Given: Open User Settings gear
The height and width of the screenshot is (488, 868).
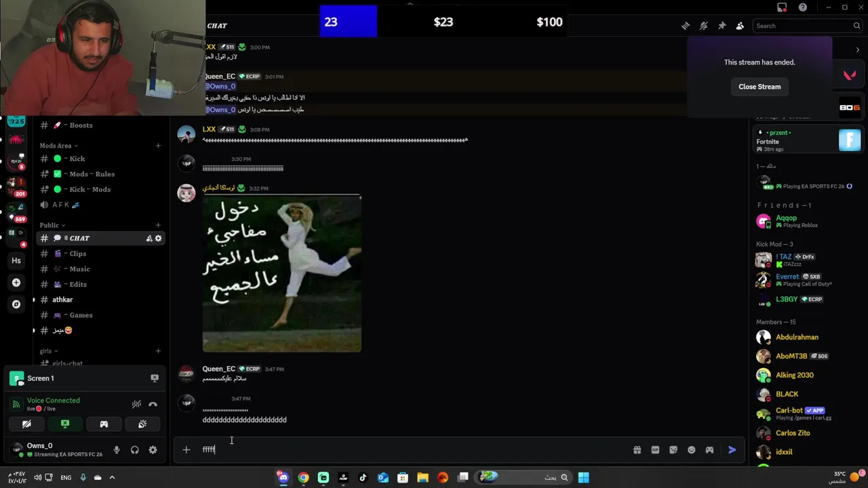Looking at the screenshot, I should [x=153, y=450].
